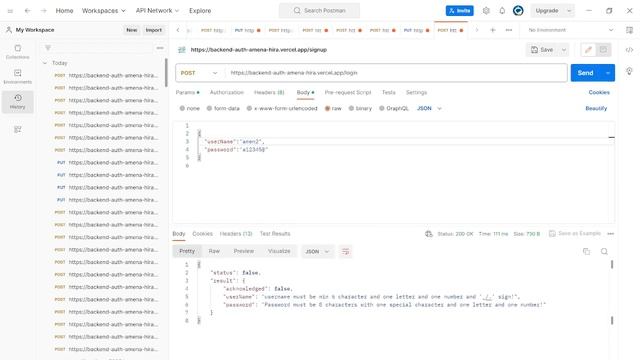
Task: Go forward with the right arrow
Action: tap(44, 11)
